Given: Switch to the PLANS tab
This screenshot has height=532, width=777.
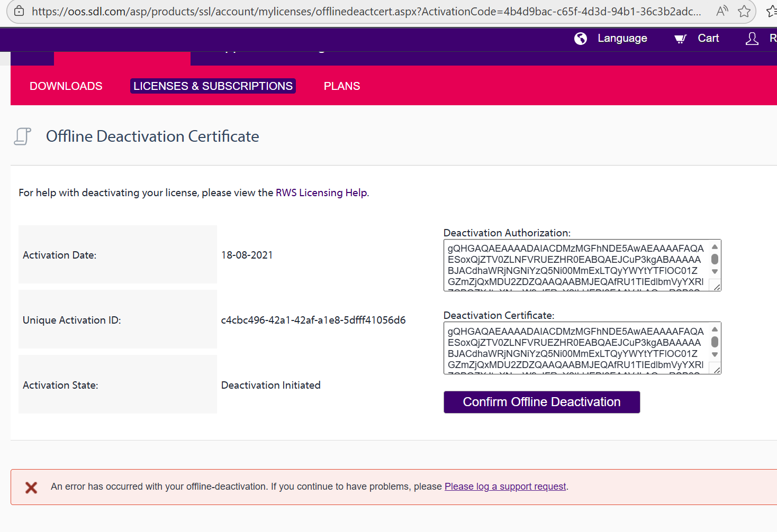Looking at the screenshot, I should point(341,86).
